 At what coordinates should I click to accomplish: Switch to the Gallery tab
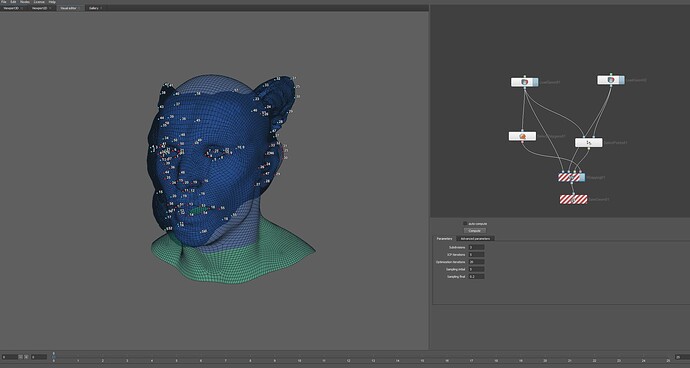pos(95,8)
